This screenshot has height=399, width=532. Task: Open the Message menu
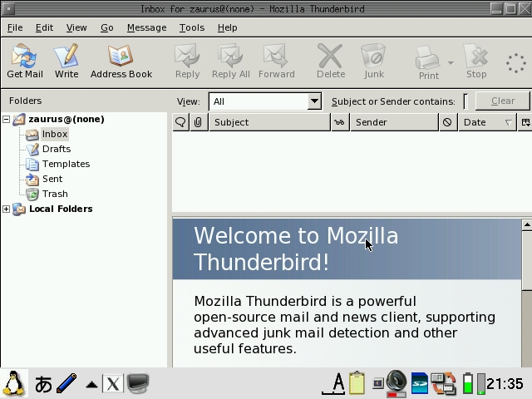[x=146, y=27]
